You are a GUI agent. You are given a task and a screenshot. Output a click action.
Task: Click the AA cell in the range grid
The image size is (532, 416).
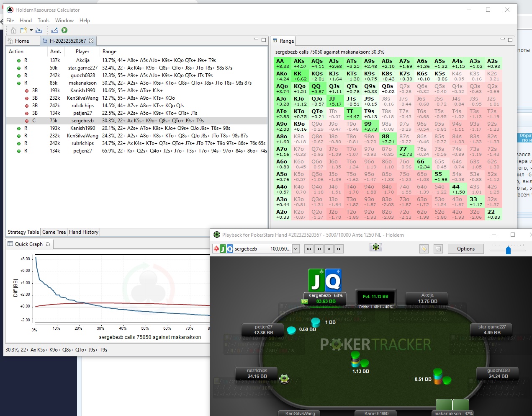point(283,64)
